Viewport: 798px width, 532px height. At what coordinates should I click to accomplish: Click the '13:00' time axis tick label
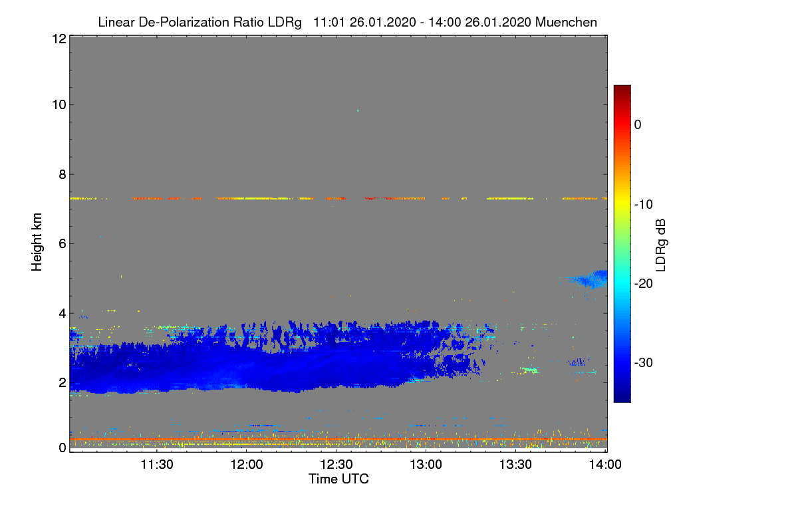coord(426,465)
